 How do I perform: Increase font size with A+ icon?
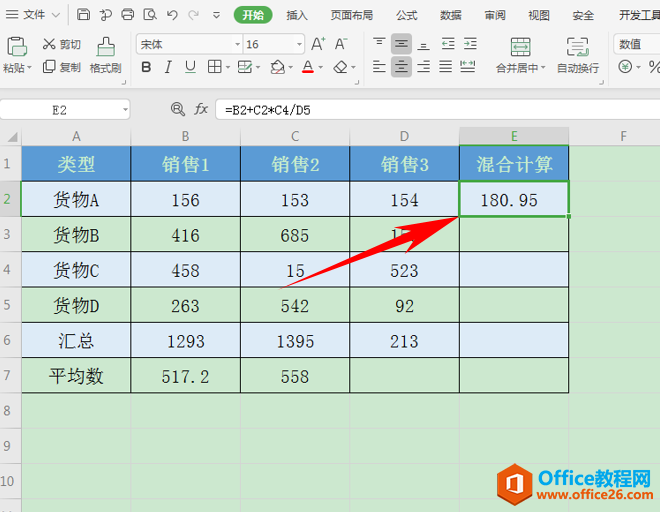point(318,44)
